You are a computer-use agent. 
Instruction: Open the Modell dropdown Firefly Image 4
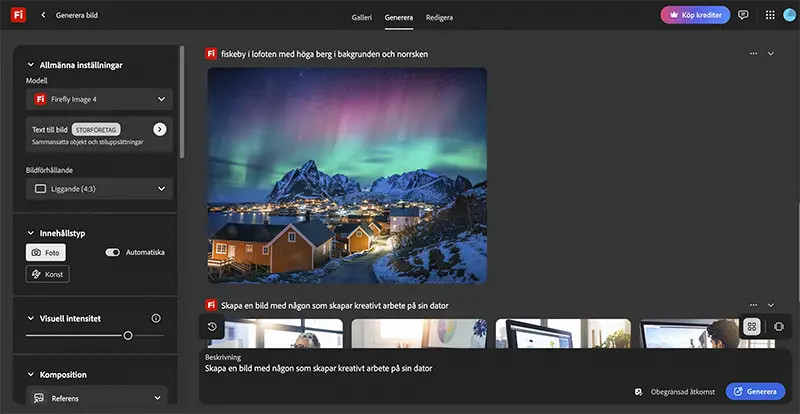(99, 99)
